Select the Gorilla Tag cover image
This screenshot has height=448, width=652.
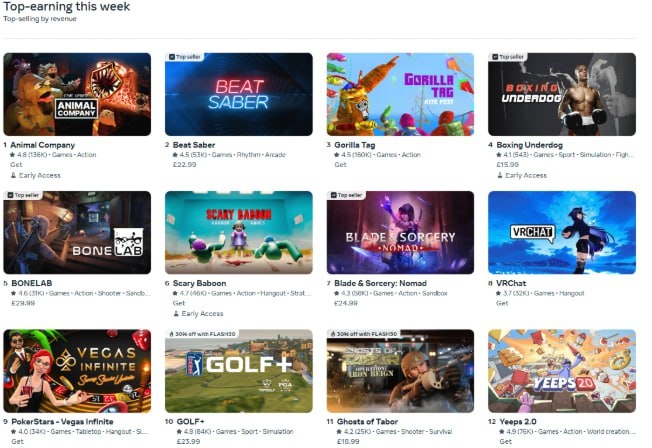400,94
